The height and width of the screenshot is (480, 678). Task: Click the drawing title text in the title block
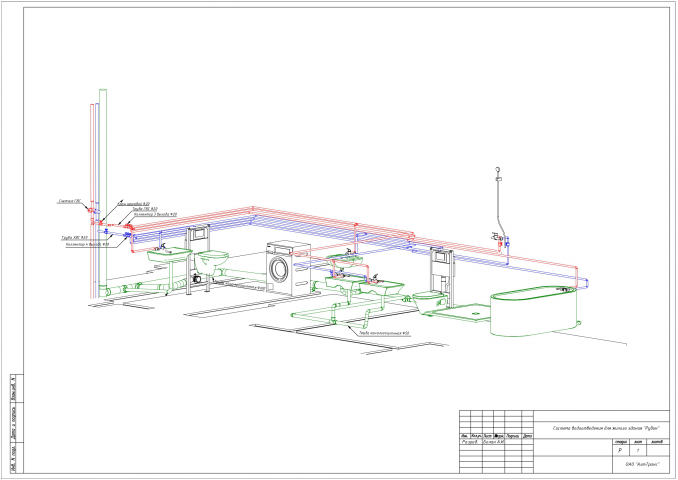coord(606,428)
